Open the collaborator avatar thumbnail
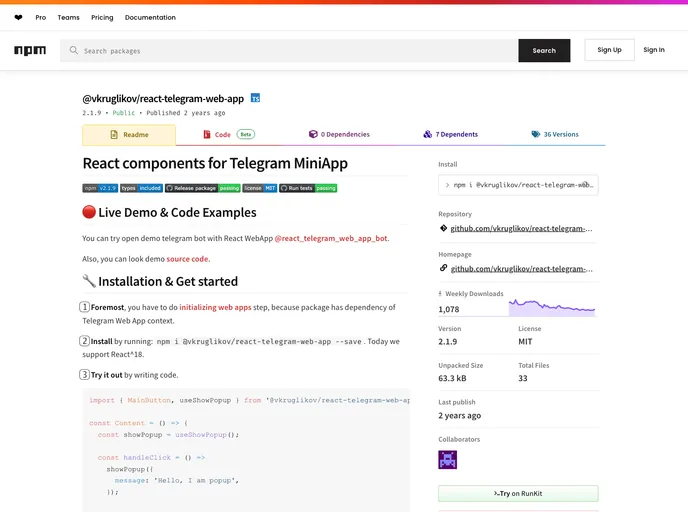688x512 pixels. pos(448,460)
